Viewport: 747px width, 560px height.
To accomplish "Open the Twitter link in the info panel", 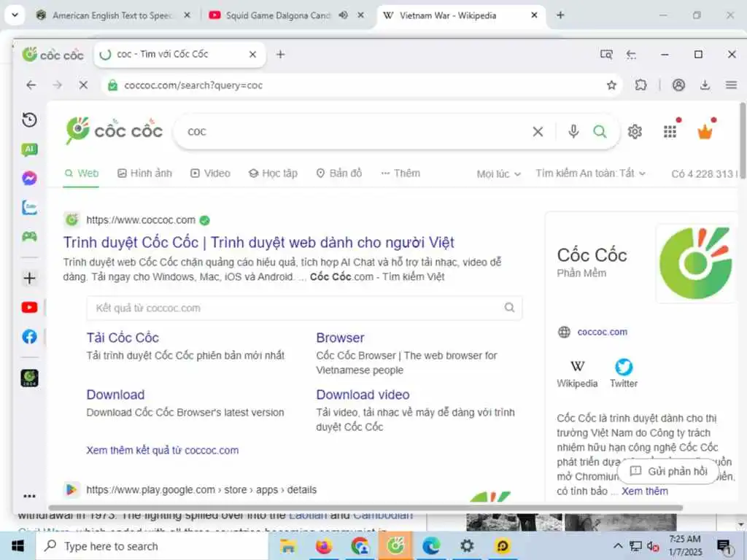I will pyautogui.click(x=624, y=374).
